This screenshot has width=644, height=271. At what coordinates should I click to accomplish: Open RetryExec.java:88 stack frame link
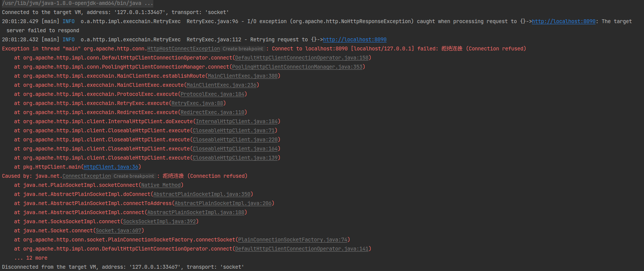[197, 103]
